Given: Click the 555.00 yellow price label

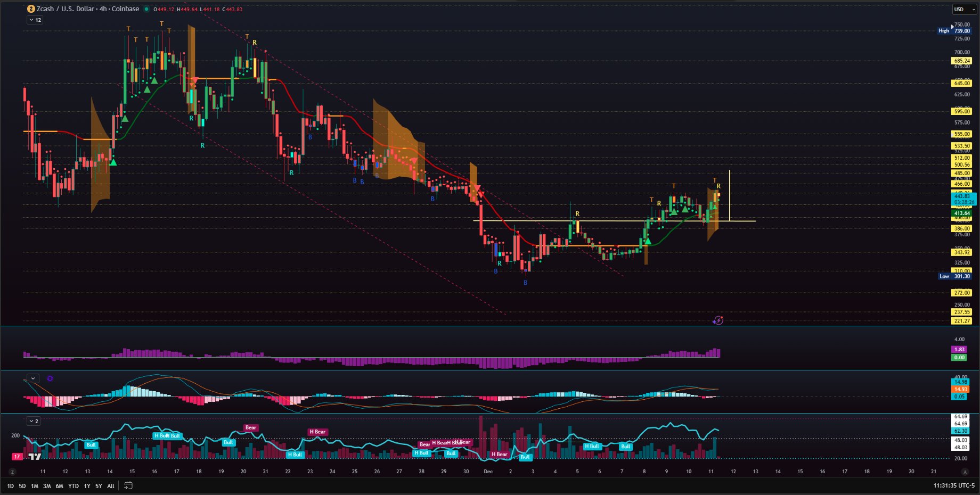Looking at the screenshot, I should click(962, 134).
